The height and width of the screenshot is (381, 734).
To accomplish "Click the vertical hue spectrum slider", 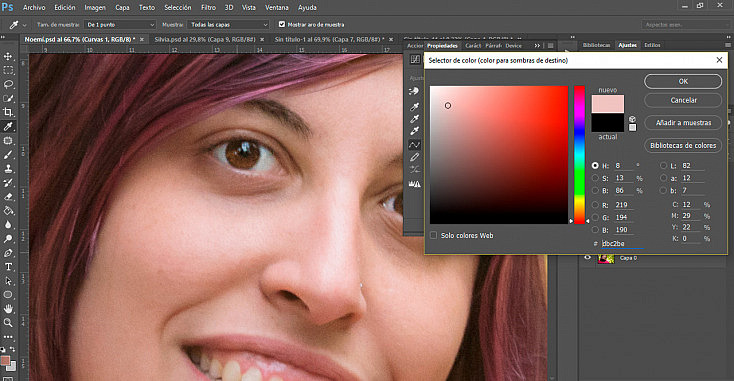I will (580, 155).
